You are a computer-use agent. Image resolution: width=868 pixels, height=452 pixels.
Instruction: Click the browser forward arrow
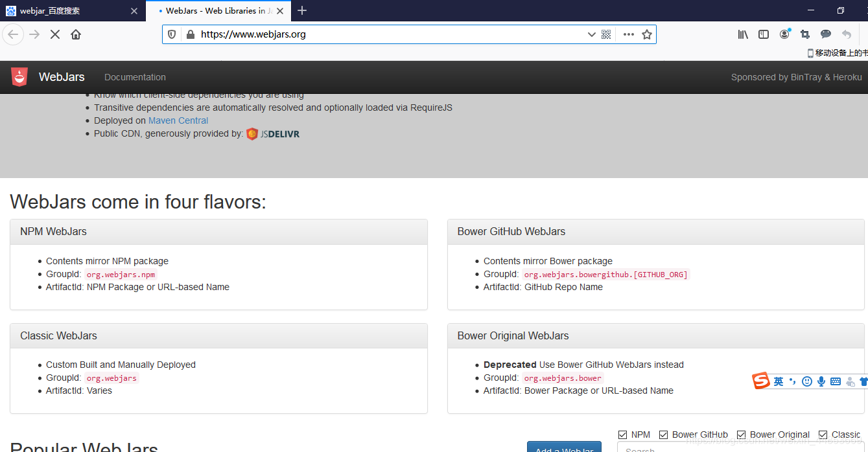34,34
